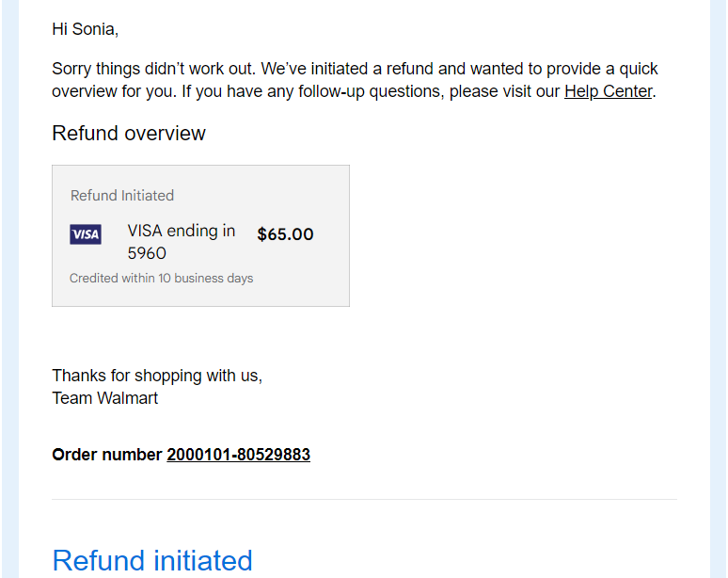Click the VISA ending in 5960 text
728x578 pixels.
[x=182, y=242]
